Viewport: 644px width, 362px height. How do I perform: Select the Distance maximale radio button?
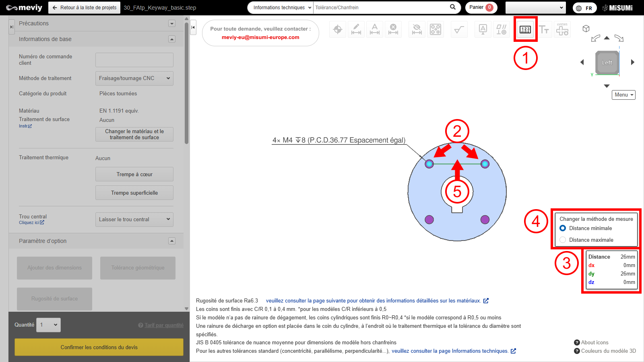tap(563, 240)
